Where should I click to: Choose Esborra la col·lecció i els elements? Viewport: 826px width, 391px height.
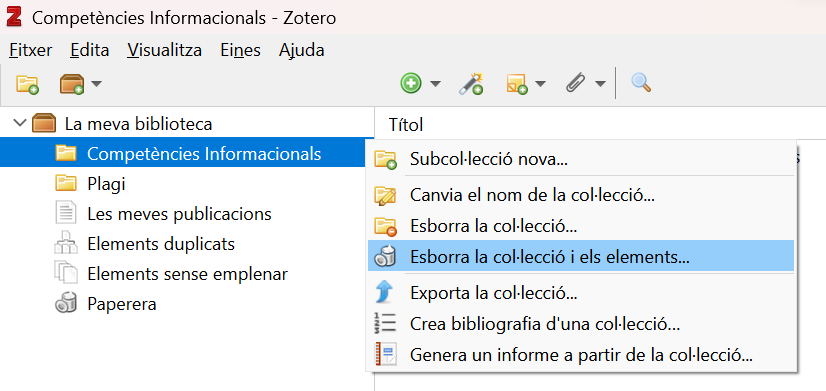point(581,257)
